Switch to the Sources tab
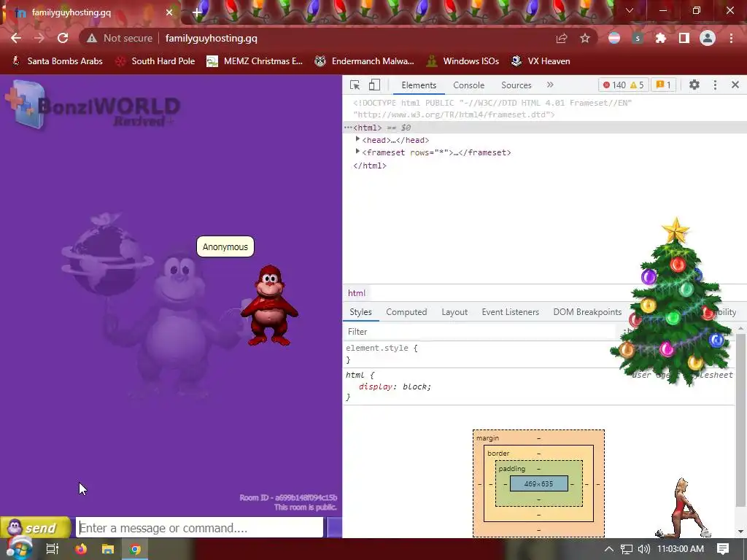 pos(516,85)
